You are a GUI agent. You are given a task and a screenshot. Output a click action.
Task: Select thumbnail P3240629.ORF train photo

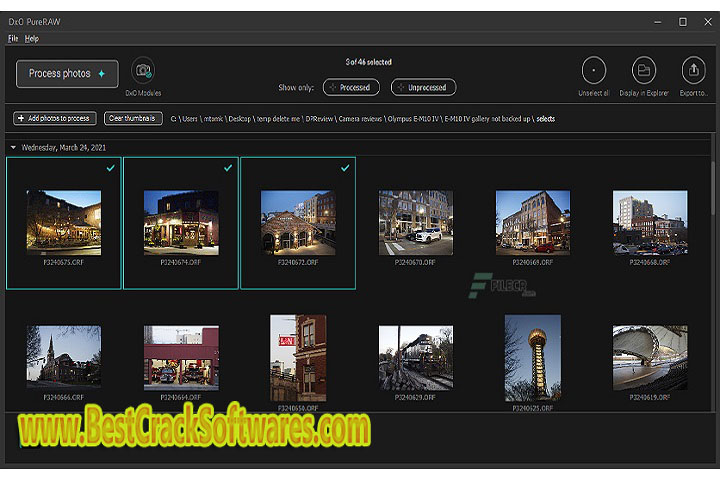(416, 358)
